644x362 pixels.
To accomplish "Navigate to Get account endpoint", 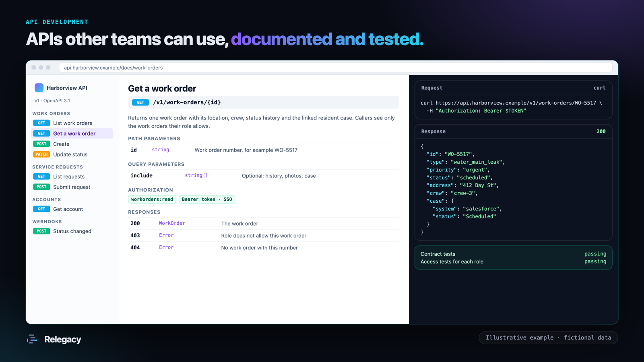I will 72,209.
